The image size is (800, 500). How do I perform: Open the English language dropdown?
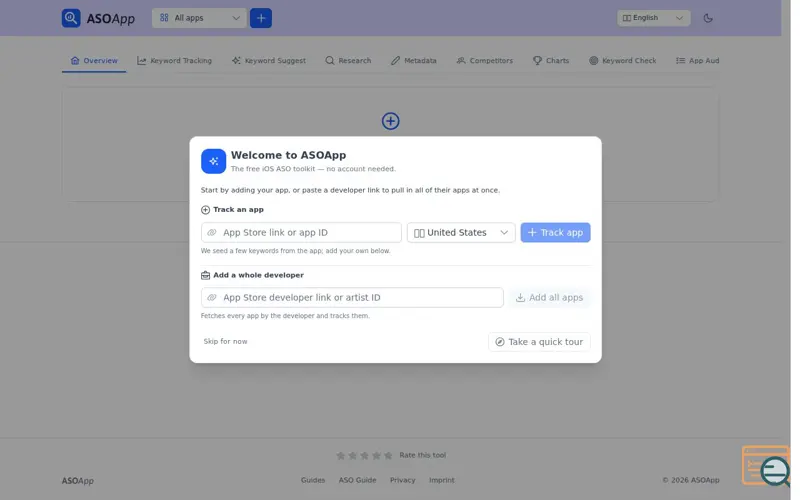point(654,18)
